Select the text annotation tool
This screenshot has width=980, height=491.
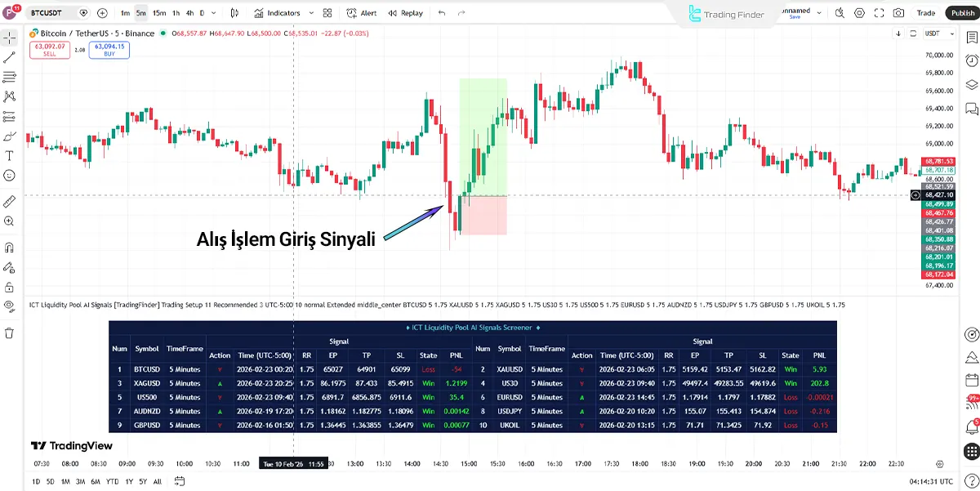pyautogui.click(x=10, y=155)
